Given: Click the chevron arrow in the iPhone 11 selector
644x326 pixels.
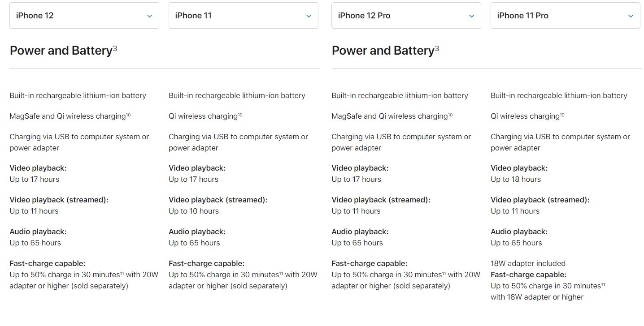Looking at the screenshot, I should point(309,16).
